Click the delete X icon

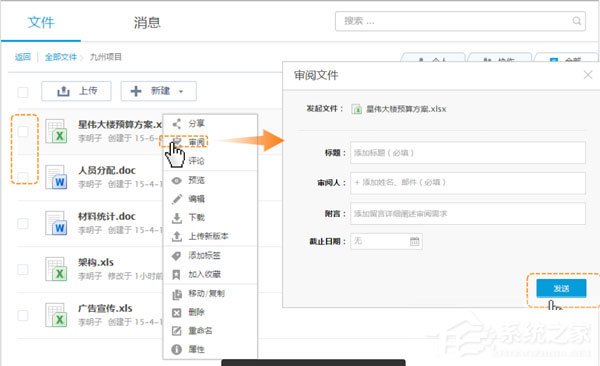click(176, 312)
